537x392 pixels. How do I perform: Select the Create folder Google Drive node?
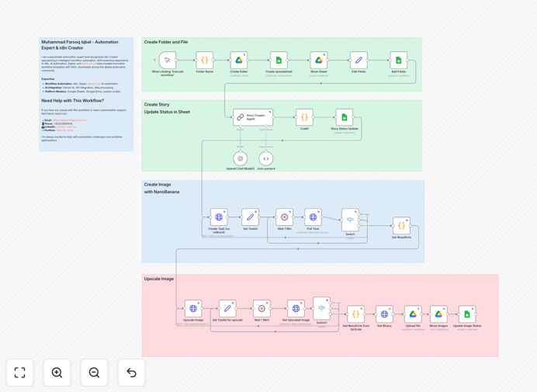[x=239, y=61]
